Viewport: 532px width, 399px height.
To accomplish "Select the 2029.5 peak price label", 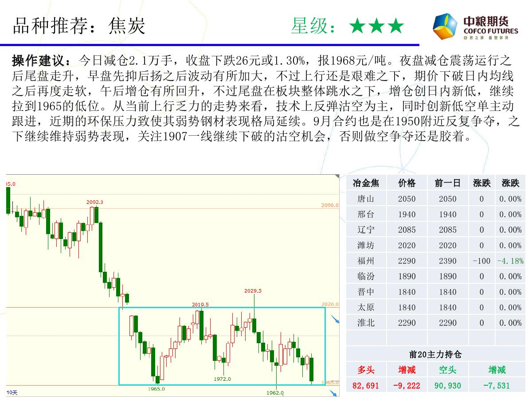I will pos(253,291).
